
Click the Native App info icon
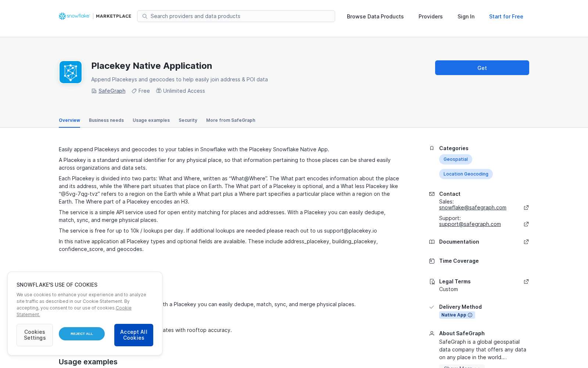pos(470,315)
